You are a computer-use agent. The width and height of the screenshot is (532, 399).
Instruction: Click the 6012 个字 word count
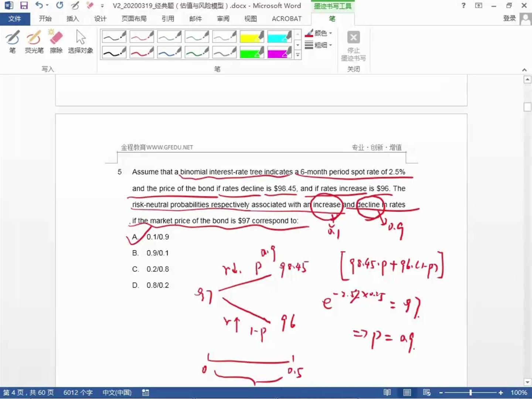78,393
